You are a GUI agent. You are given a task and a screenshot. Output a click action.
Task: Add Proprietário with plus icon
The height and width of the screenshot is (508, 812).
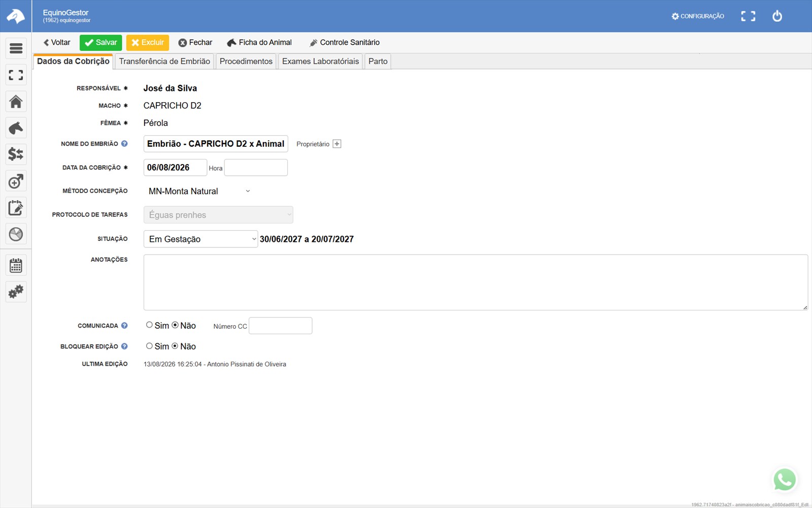point(337,144)
